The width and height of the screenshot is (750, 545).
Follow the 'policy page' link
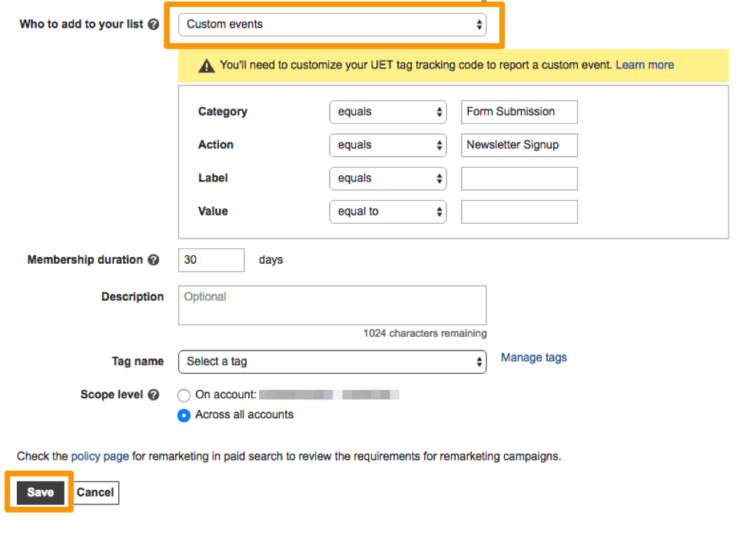tap(100, 456)
